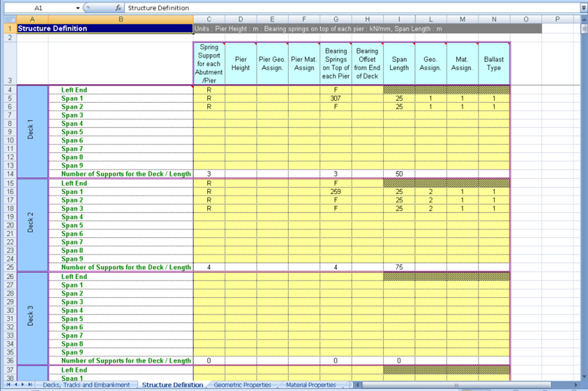The height and width of the screenshot is (391, 588).
Task: Switch to Material Properties sheet tab
Action: click(x=310, y=385)
